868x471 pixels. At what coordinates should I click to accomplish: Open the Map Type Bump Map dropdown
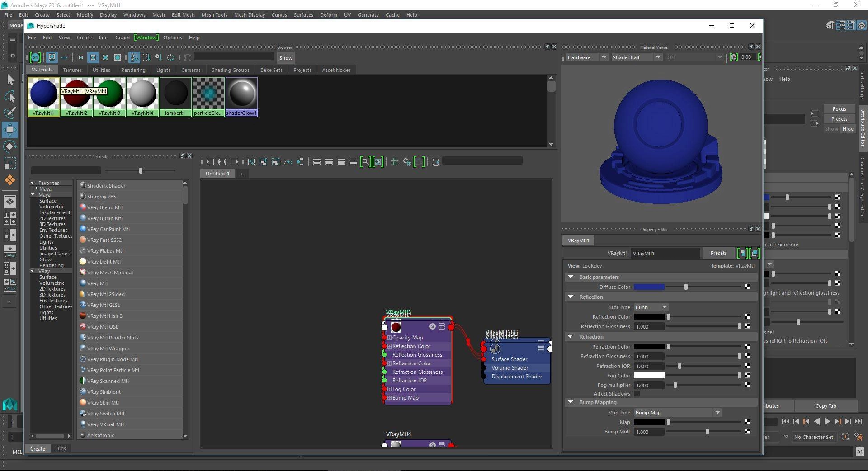coord(678,413)
